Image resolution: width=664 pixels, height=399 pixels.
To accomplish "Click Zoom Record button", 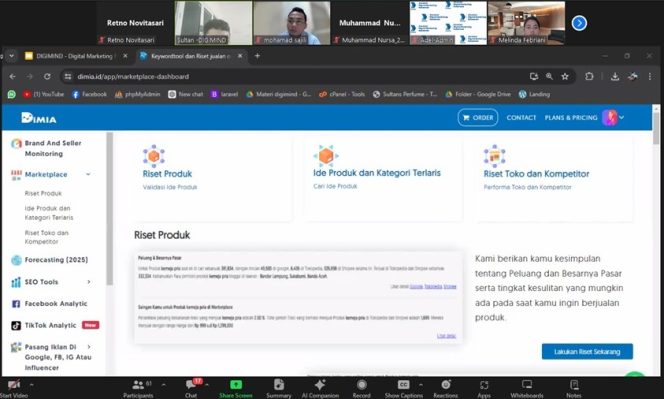I will (x=362, y=389).
